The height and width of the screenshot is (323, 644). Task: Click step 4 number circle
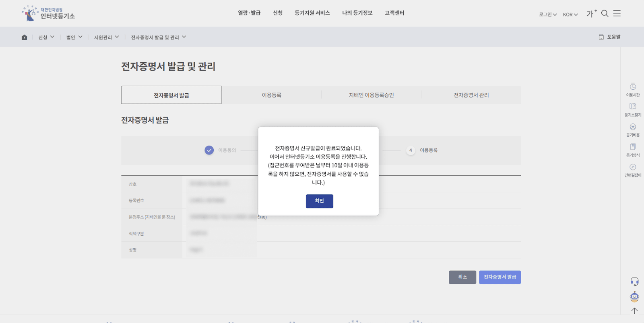pos(411,150)
